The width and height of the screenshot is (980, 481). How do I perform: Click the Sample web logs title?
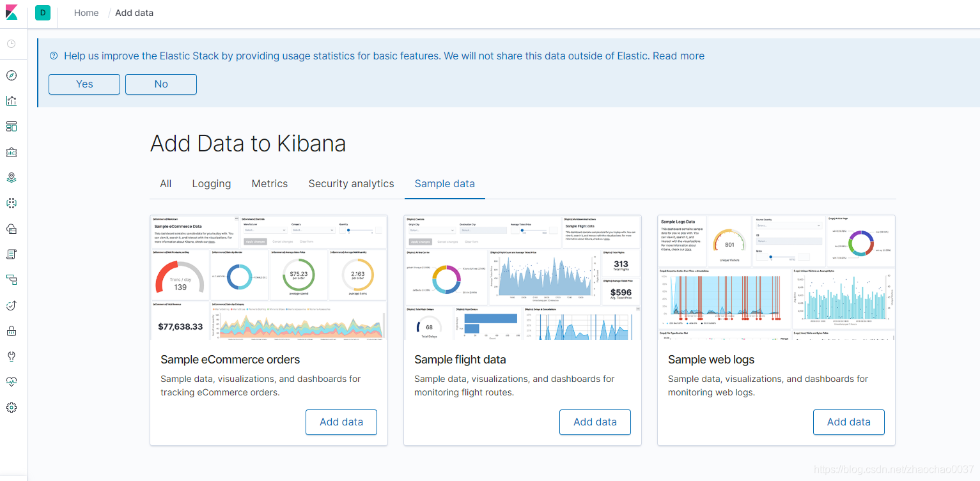(712, 360)
